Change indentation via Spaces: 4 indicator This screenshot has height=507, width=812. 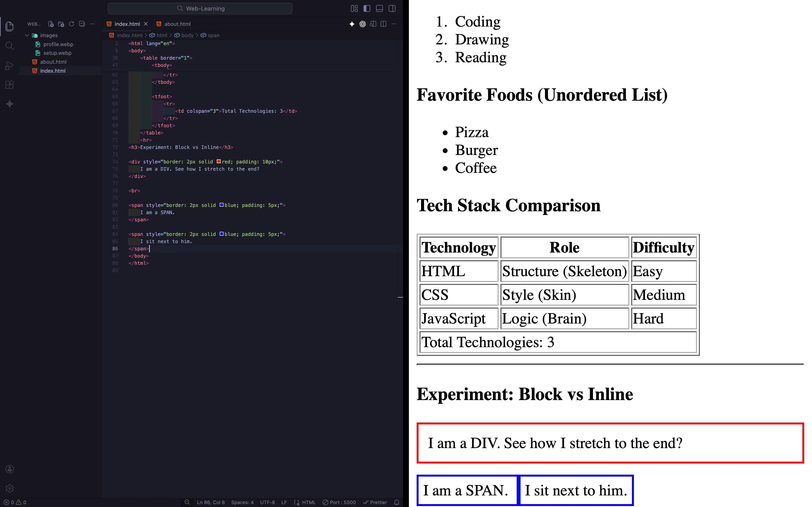(x=242, y=502)
